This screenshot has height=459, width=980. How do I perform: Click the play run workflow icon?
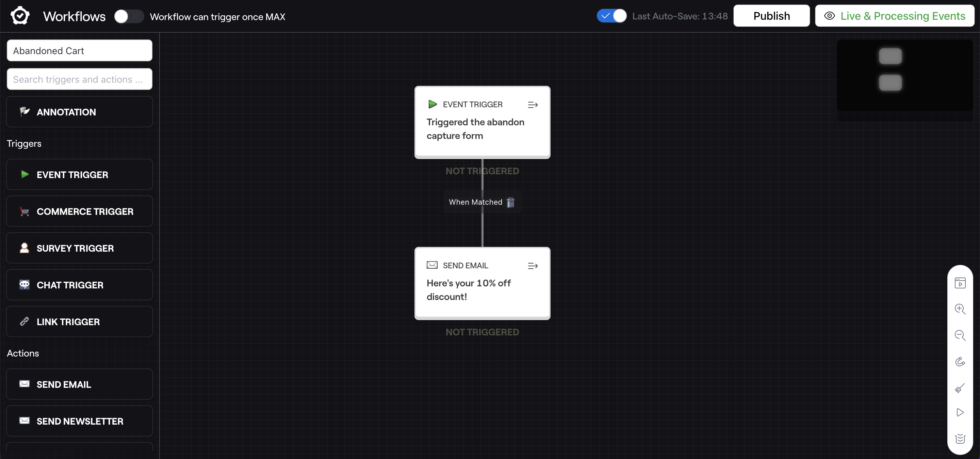coord(960,413)
